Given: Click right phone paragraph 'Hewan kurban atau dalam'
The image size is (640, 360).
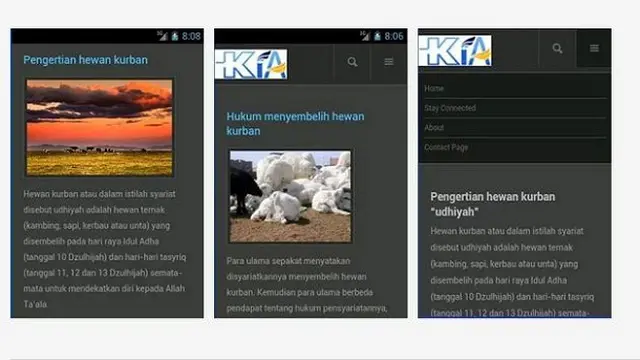Looking at the screenshot, I should point(512,272).
